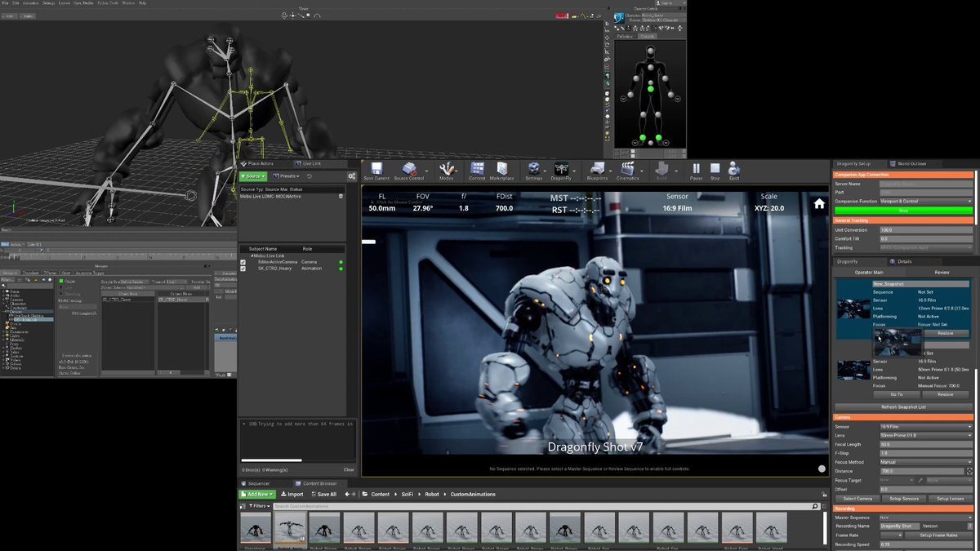
Task: Click the Distance input field
Action: pos(921,471)
